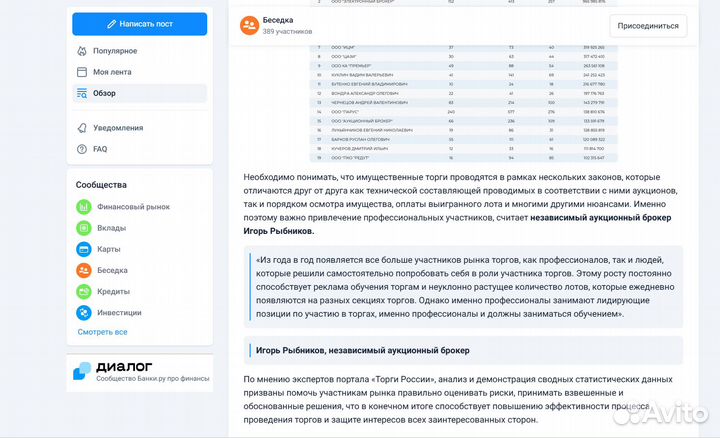Click the Диалог logo icon
The image size is (720, 438).
pyautogui.click(x=82, y=371)
